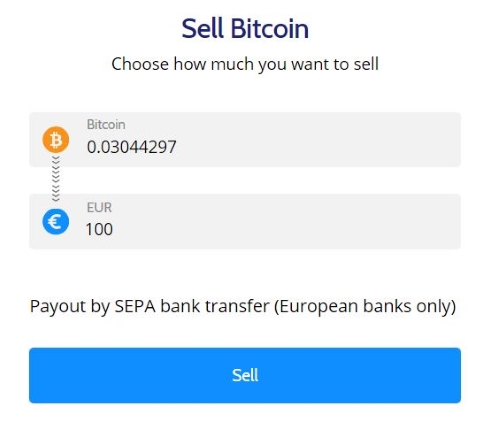The image size is (500, 423).
Task: Click the gray Bitcoin field label
Action: click(106, 125)
